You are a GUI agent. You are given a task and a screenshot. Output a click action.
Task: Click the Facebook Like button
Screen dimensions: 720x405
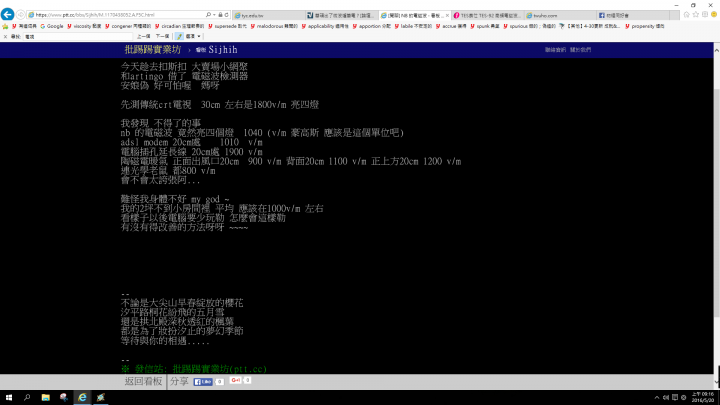coord(203,382)
